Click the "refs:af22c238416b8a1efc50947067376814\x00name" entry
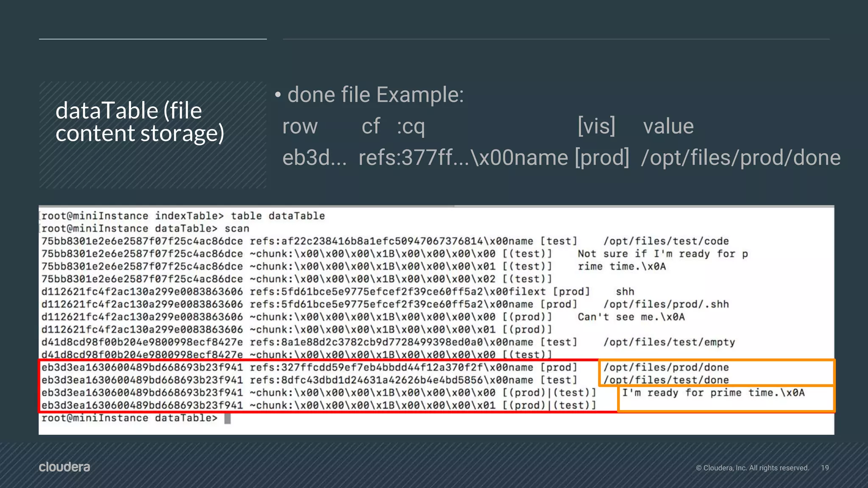This screenshot has width=868, height=488. (x=391, y=241)
